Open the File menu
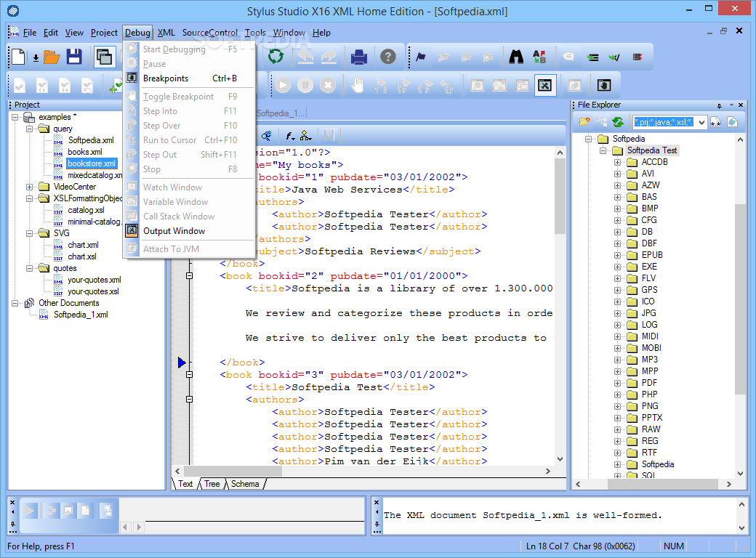Image resolution: width=756 pixels, height=558 pixels. [29, 33]
